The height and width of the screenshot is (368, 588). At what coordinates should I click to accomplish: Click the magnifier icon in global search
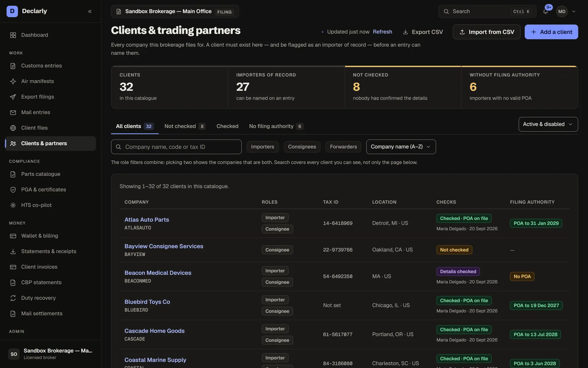point(446,11)
